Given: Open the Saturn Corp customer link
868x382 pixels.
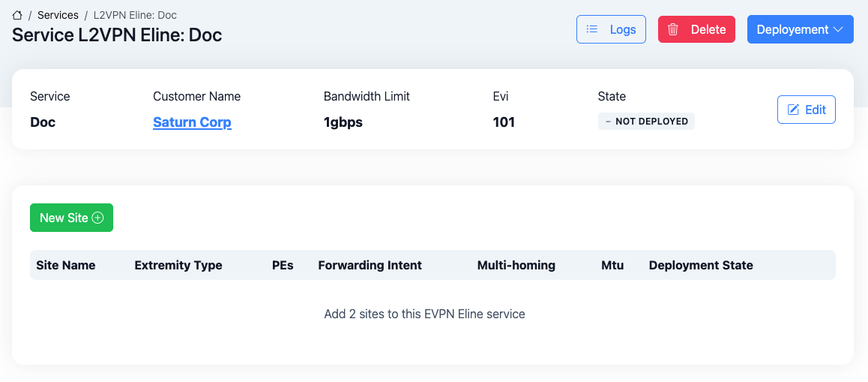Looking at the screenshot, I should pos(192,122).
